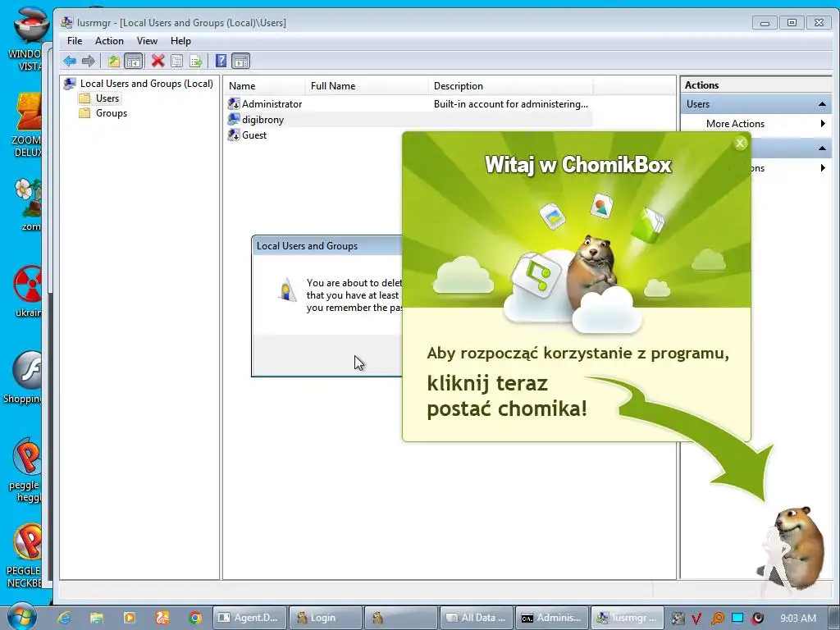Open ZOOM DELUXE desktop shortcut
Viewport: 840px width, 630px height.
(27, 125)
